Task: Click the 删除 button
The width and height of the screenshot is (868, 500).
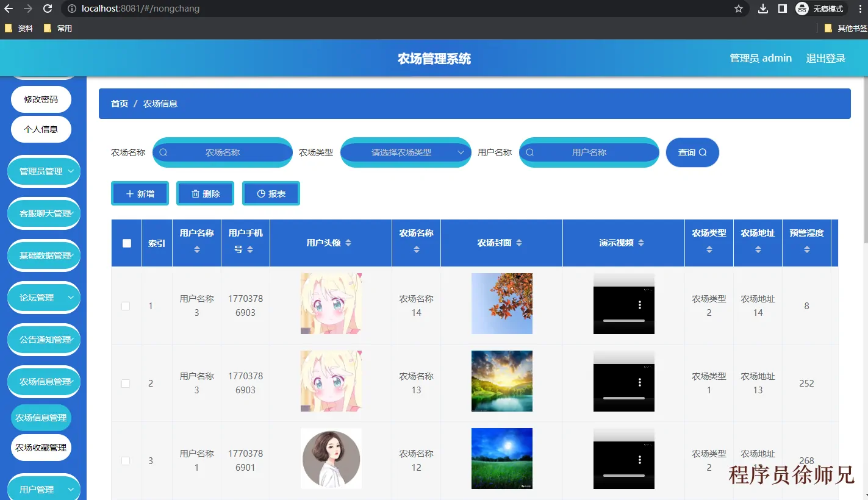Action: pos(206,194)
